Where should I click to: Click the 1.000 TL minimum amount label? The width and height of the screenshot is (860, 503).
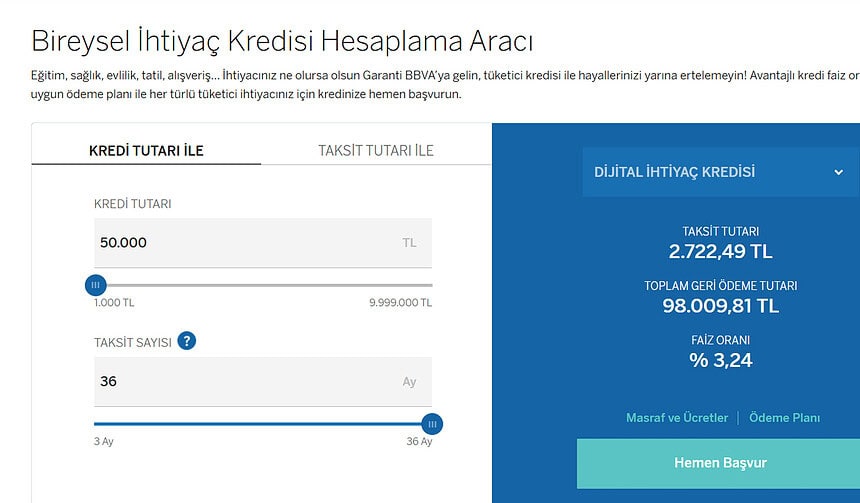(x=114, y=302)
